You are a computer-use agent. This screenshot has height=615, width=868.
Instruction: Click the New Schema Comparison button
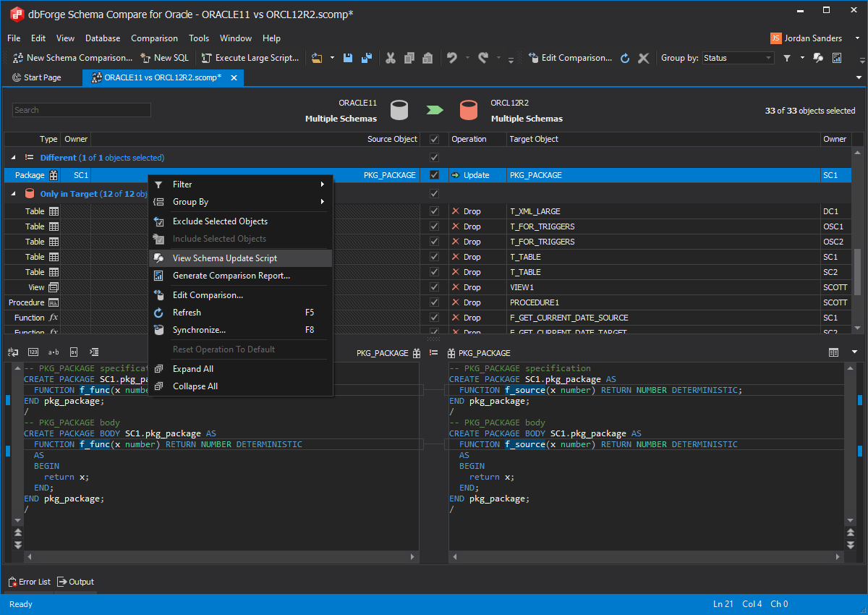click(x=72, y=58)
